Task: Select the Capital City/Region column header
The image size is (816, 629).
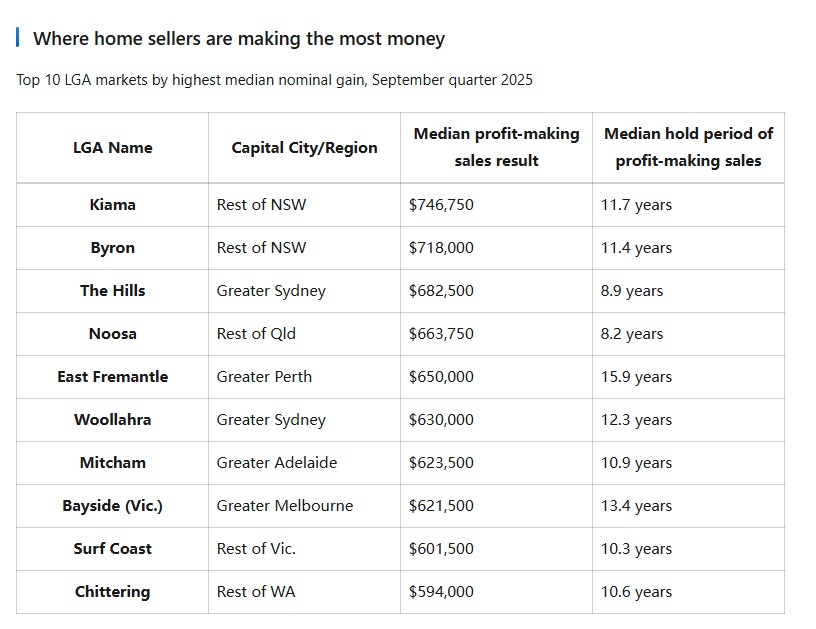Action: 304,148
